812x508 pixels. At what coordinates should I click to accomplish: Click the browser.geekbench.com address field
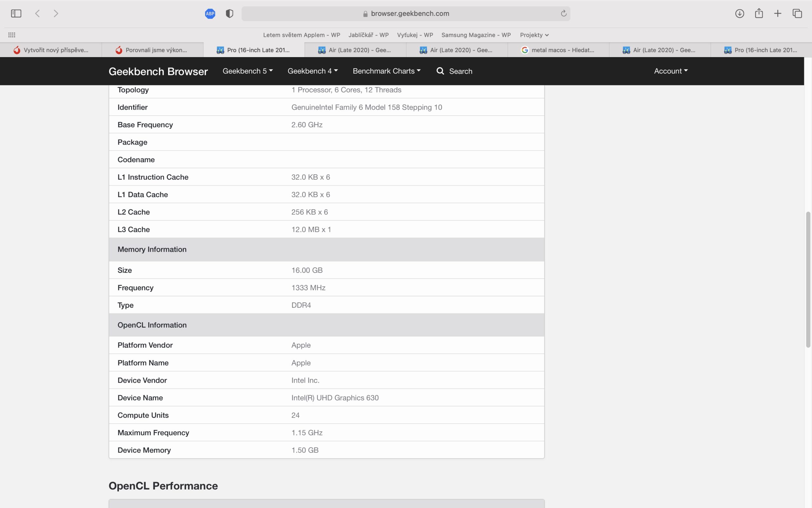(406, 13)
